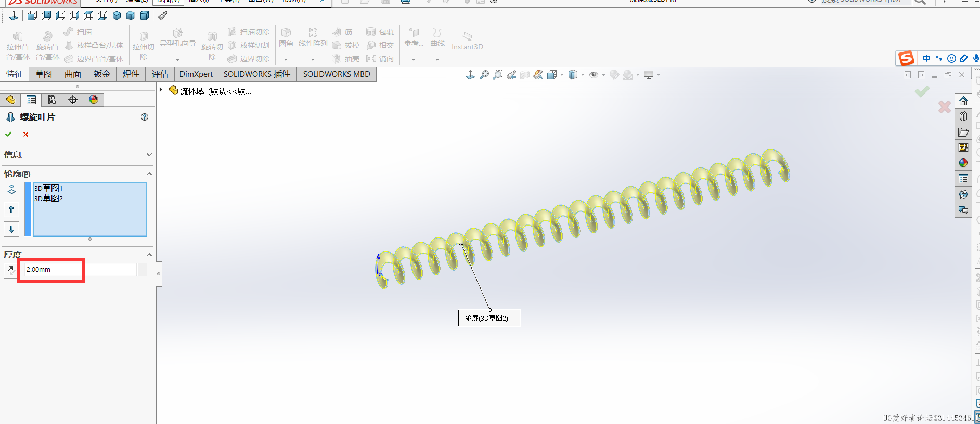Viewport: 980px width, 424px height.
Task: Click the collapse left panel arrow button
Action: [x=908, y=75]
